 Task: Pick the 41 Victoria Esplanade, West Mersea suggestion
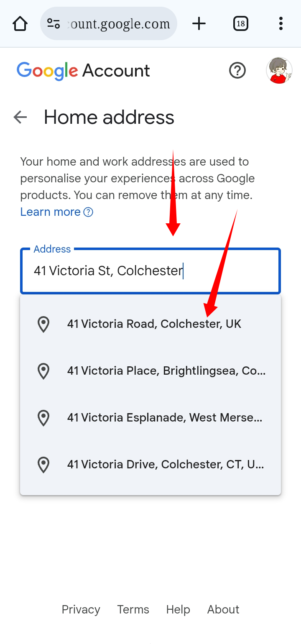click(x=165, y=418)
